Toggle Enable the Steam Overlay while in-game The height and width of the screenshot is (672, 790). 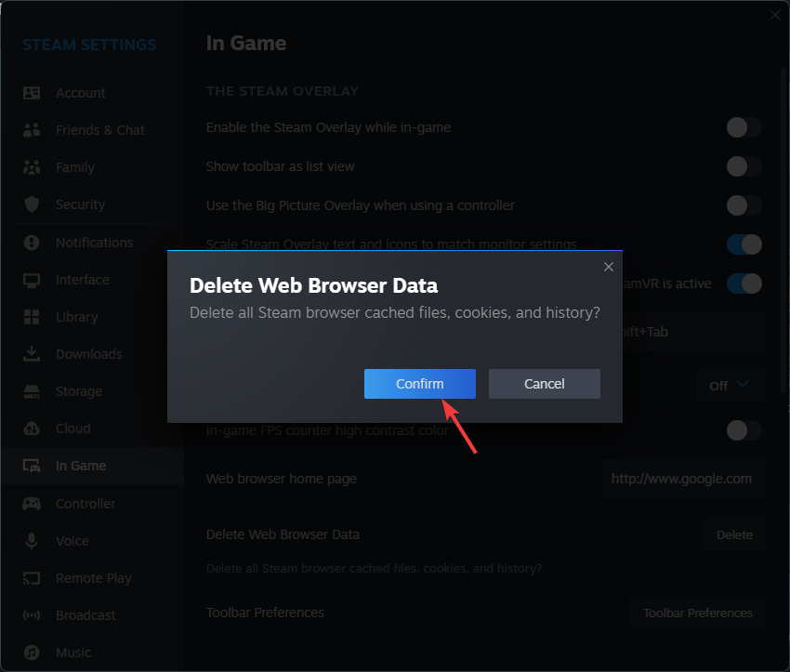[744, 127]
